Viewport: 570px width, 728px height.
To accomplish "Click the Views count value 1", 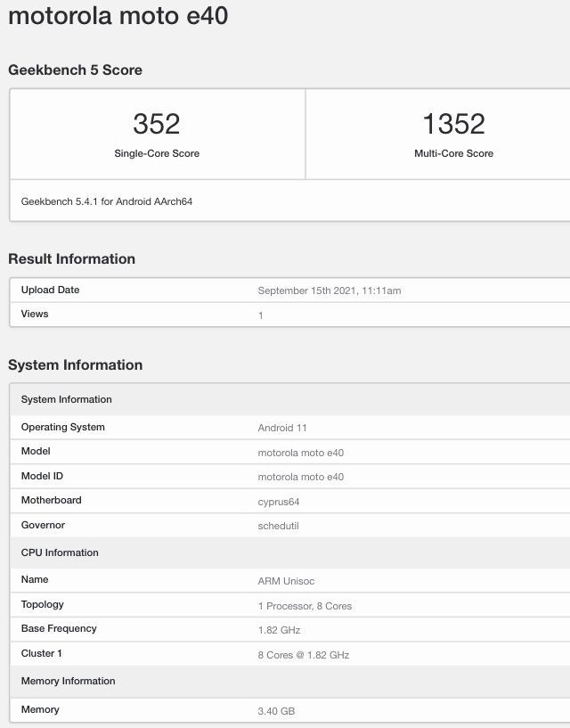I will point(261,315).
